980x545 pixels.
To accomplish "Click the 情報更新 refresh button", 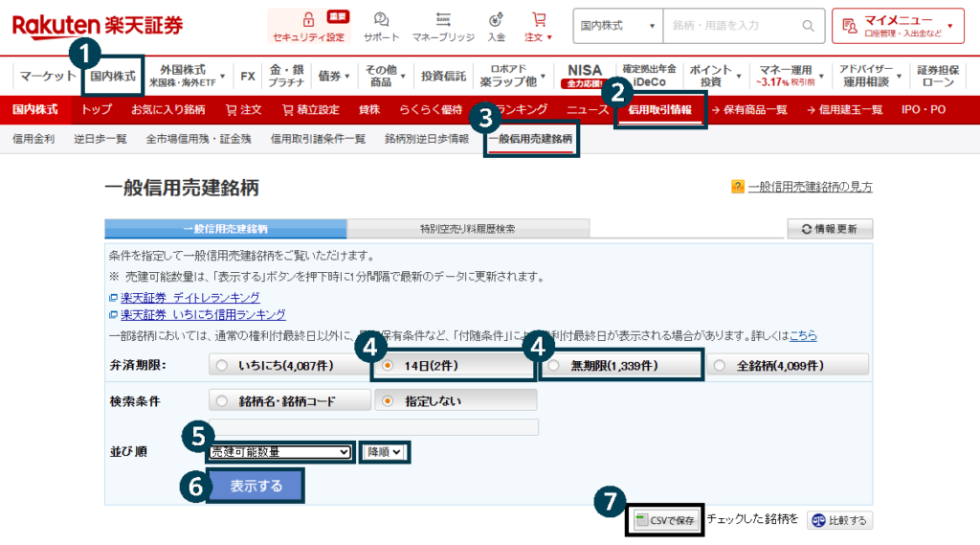I will [x=830, y=229].
